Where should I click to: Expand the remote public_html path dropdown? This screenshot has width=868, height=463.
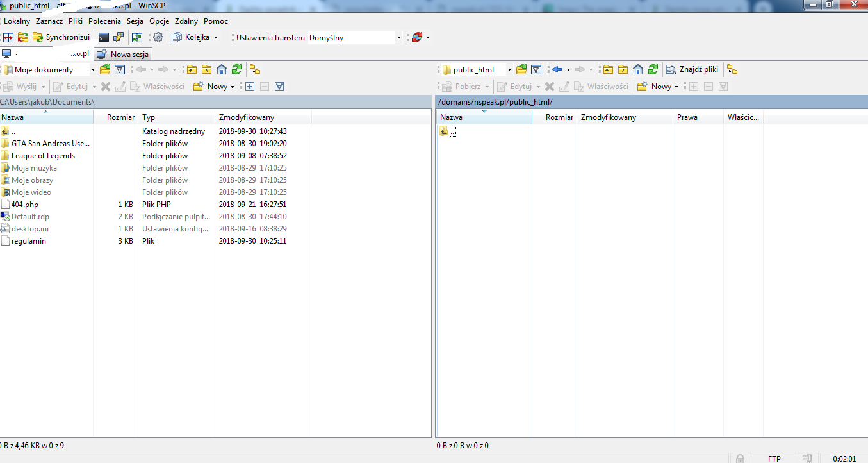coord(509,70)
